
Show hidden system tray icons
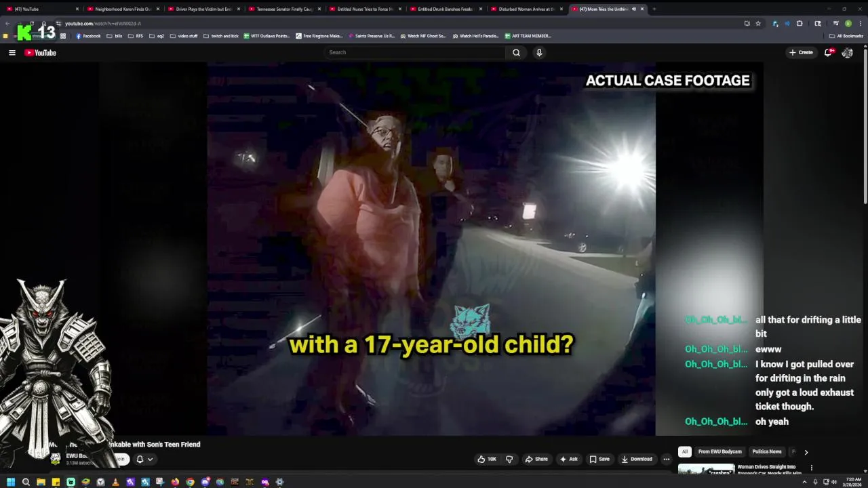pyautogui.click(x=804, y=482)
